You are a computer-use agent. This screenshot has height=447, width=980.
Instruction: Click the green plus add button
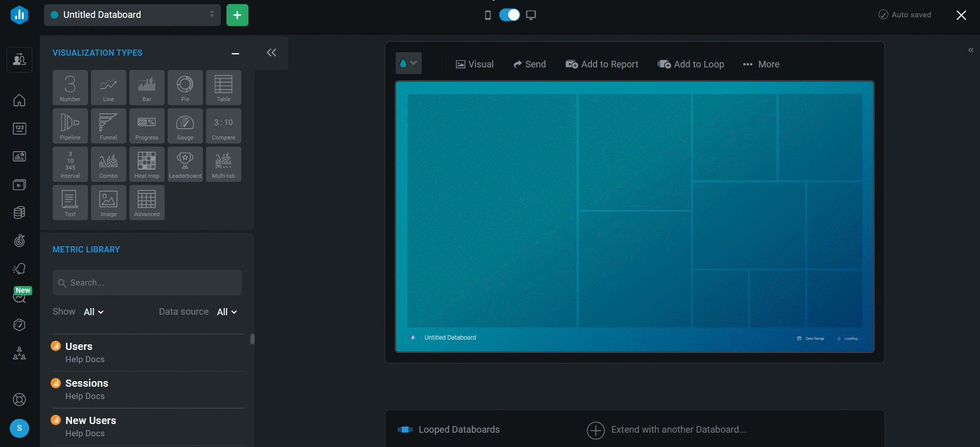pos(237,15)
